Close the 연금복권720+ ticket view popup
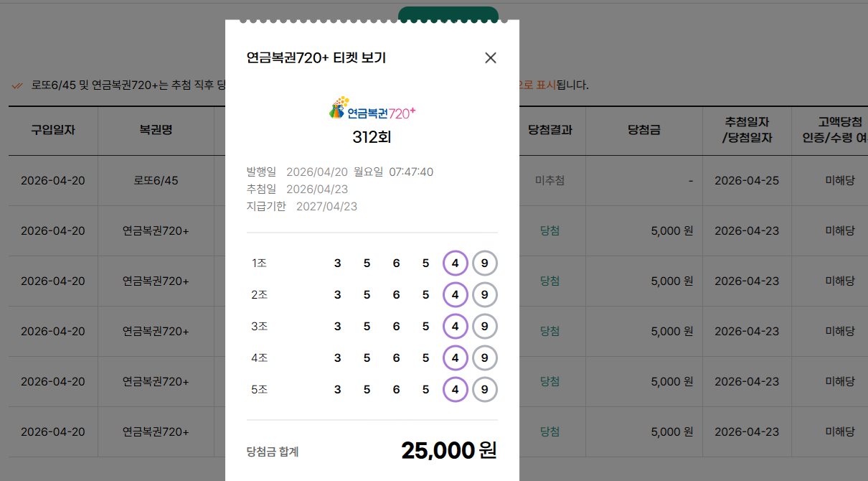 coord(491,58)
